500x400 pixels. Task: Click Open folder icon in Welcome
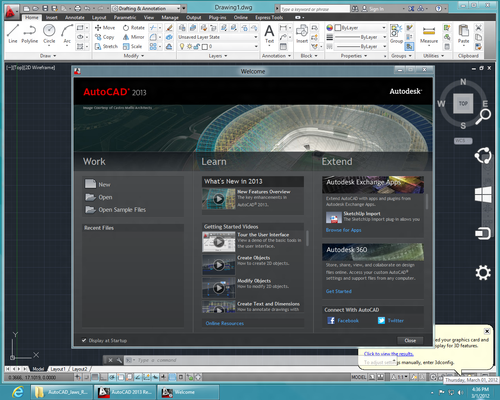coord(90,197)
